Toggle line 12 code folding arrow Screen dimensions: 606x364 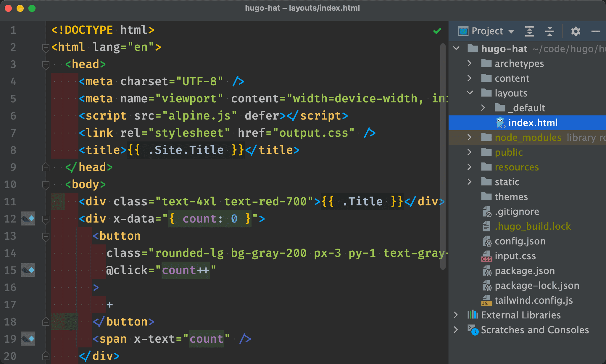[x=46, y=220]
